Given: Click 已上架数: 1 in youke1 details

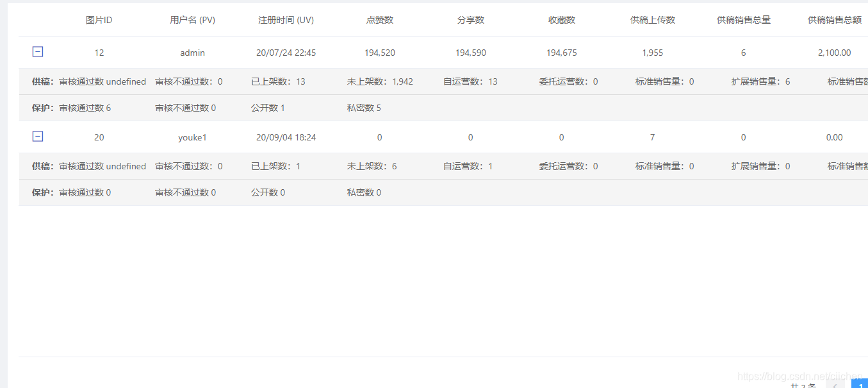Looking at the screenshot, I should coord(276,166).
